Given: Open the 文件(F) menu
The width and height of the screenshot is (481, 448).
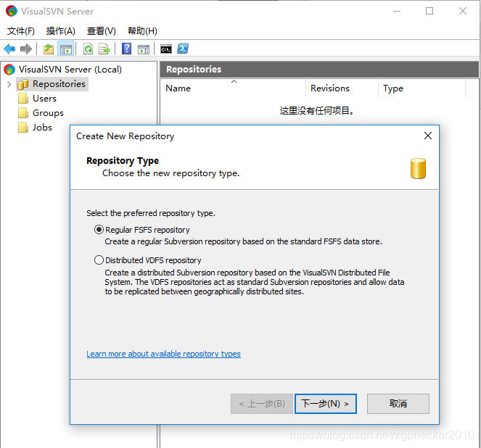Looking at the screenshot, I should click(21, 31).
